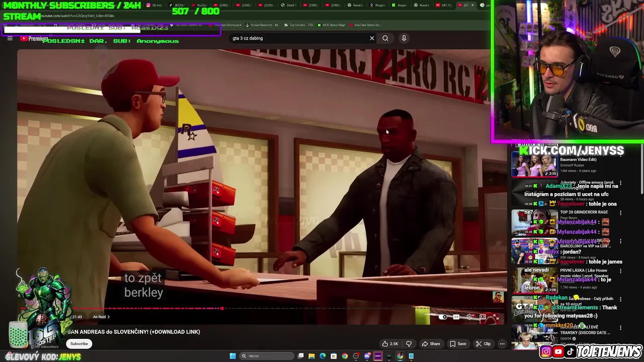Open File Explorer from the taskbar
This screenshot has width=644, height=362.
[311, 356]
